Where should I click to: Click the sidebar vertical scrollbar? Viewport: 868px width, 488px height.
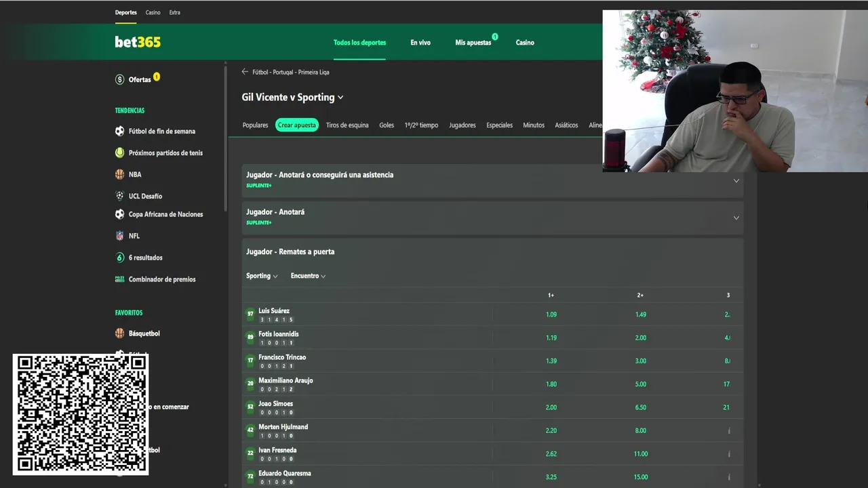coord(226,139)
